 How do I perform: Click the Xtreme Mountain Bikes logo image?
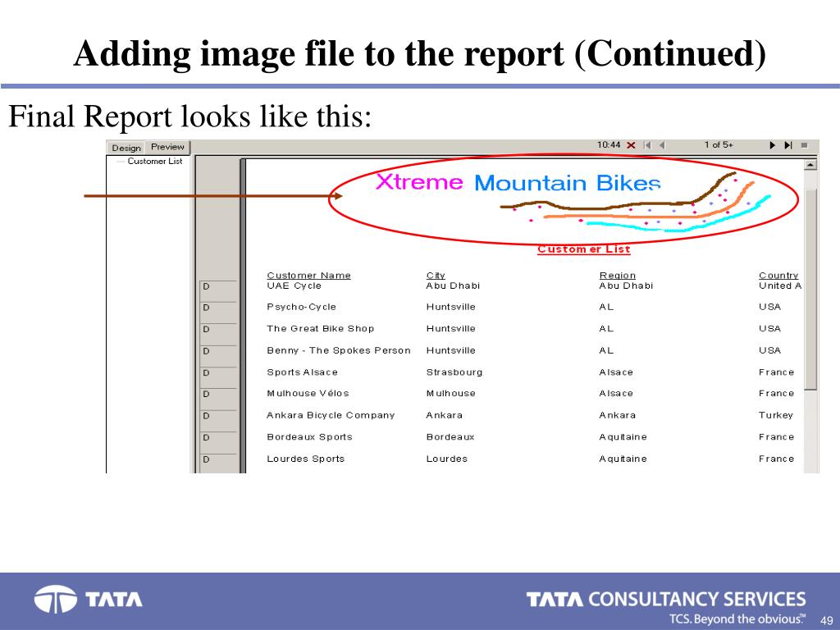click(x=572, y=202)
